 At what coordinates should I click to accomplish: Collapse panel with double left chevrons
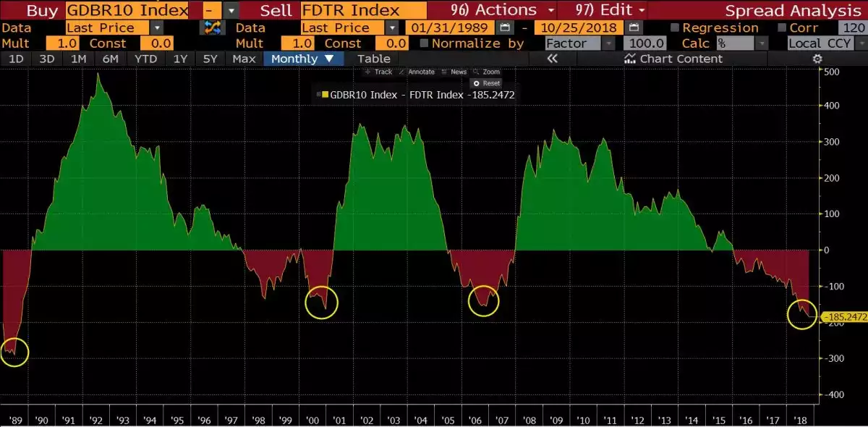(x=552, y=59)
